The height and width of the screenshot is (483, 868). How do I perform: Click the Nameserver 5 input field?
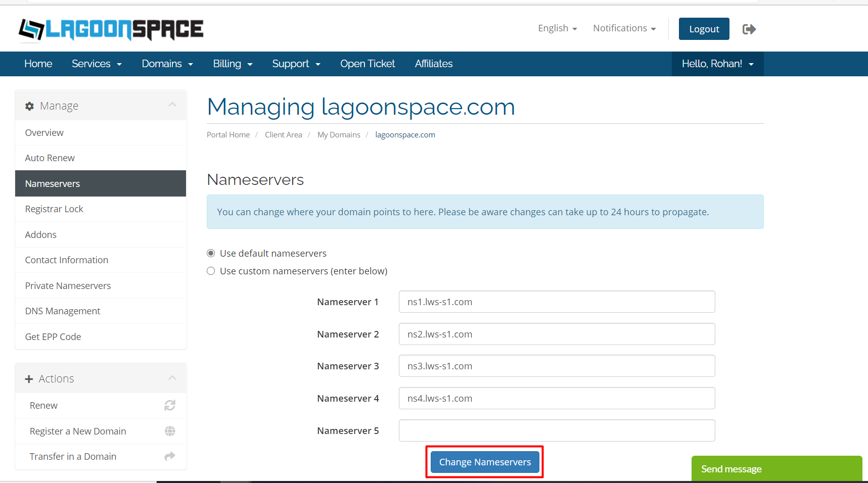pos(557,430)
